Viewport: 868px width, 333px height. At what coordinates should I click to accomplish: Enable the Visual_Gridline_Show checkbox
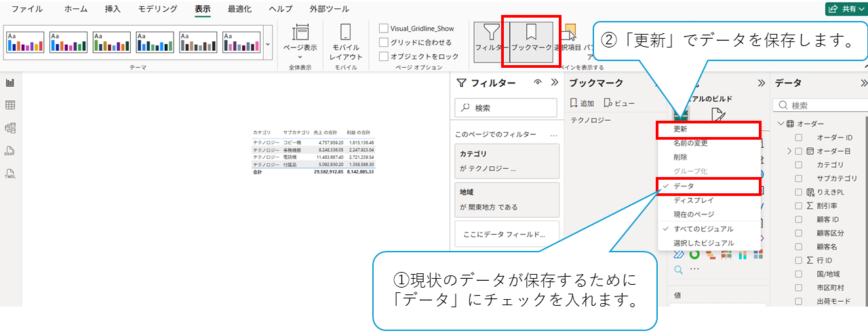coord(384,28)
